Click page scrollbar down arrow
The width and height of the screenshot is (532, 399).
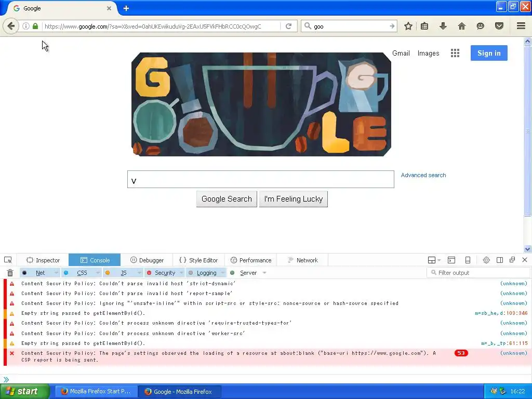[x=527, y=249]
